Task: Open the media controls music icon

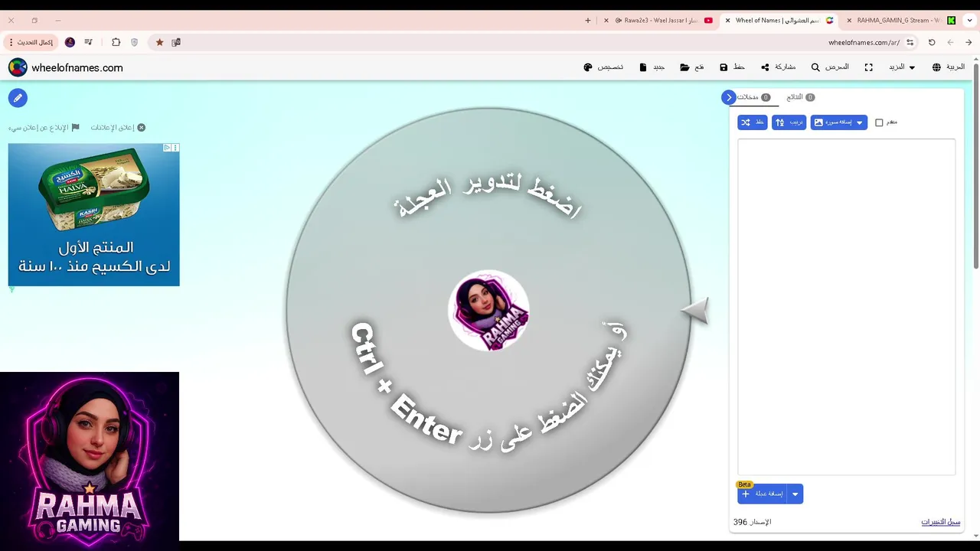Action: [x=89, y=42]
